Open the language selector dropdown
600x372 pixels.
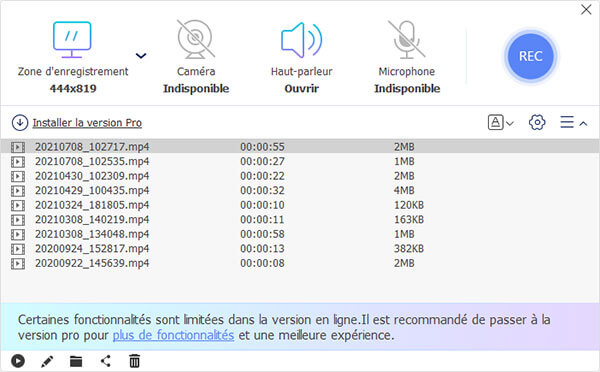(x=500, y=123)
